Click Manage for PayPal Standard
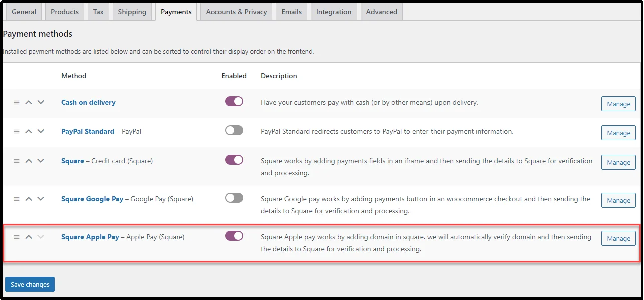Image resolution: width=644 pixels, height=300 pixels. (x=618, y=133)
